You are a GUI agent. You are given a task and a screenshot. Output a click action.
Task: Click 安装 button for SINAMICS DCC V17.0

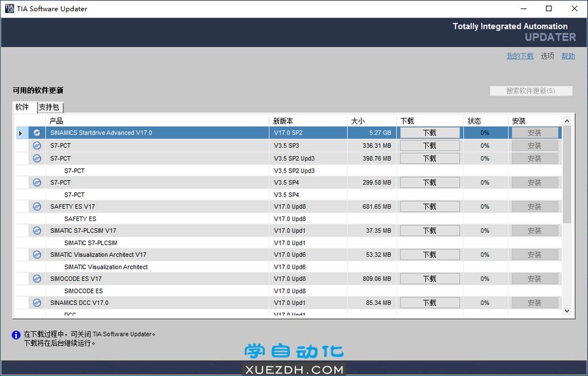click(x=534, y=303)
